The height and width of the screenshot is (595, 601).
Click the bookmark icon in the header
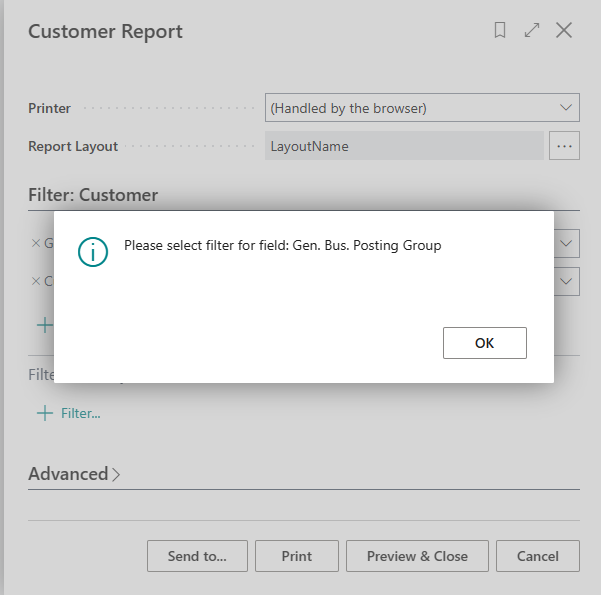pos(500,31)
